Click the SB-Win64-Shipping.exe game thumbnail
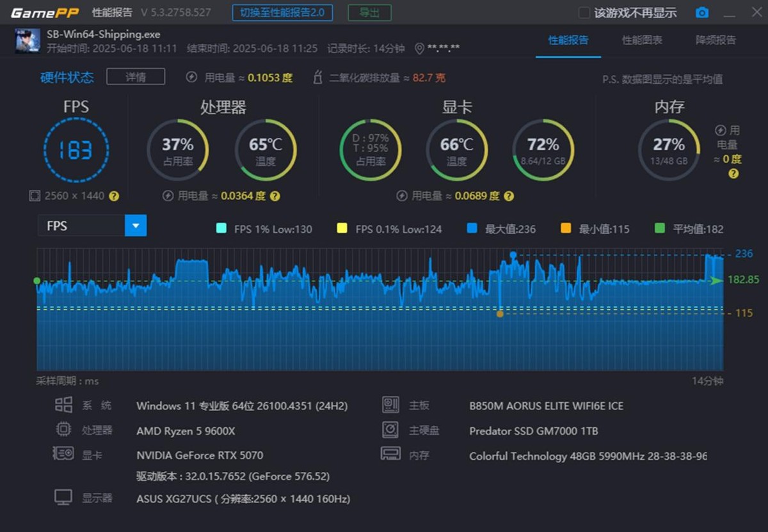This screenshot has height=532, width=768. coord(28,41)
